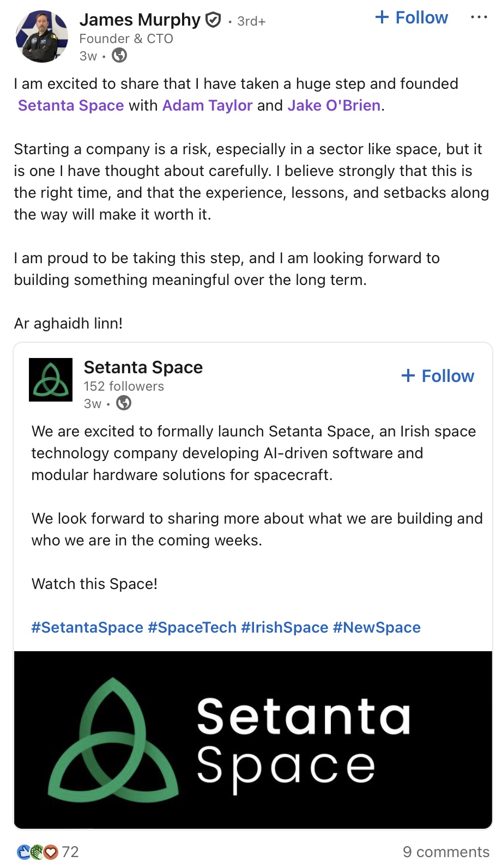Image resolution: width=502 pixels, height=868 pixels.
Task: Open the Setanta Space mention link
Action: 71,105
